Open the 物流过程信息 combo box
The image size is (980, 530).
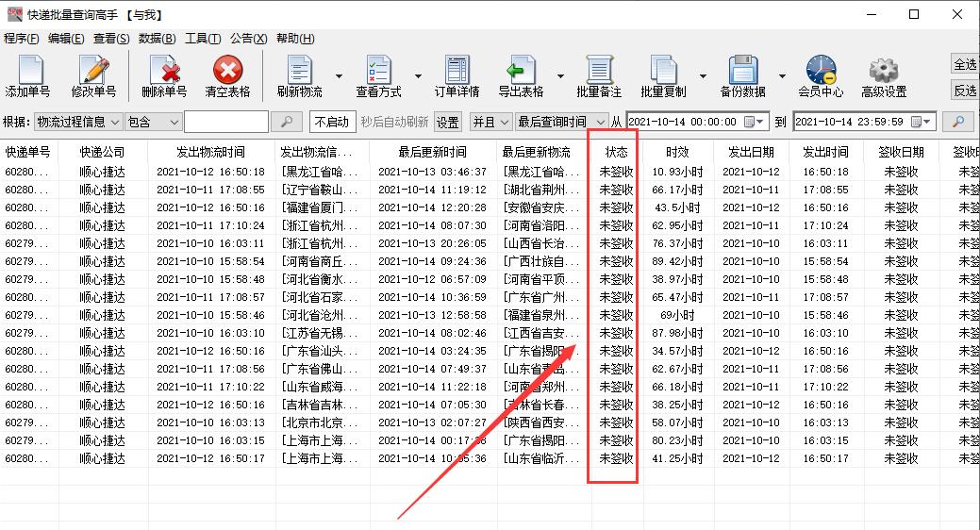click(x=78, y=122)
